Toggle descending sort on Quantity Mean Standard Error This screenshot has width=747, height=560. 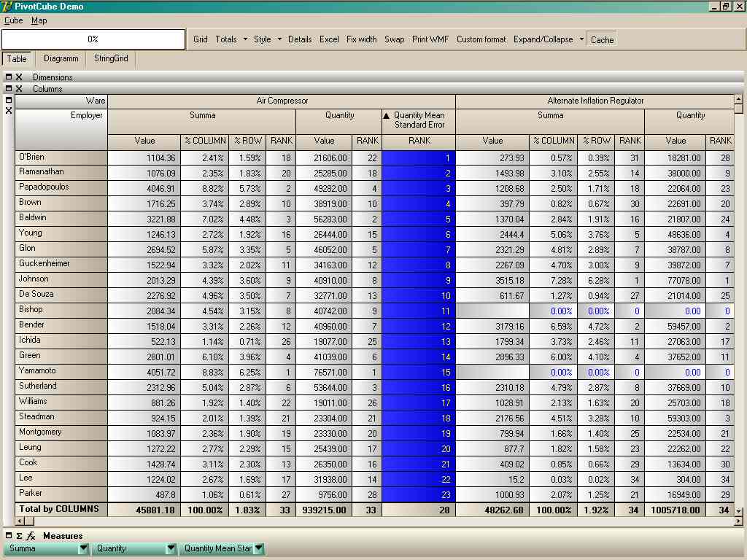[x=417, y=120]
